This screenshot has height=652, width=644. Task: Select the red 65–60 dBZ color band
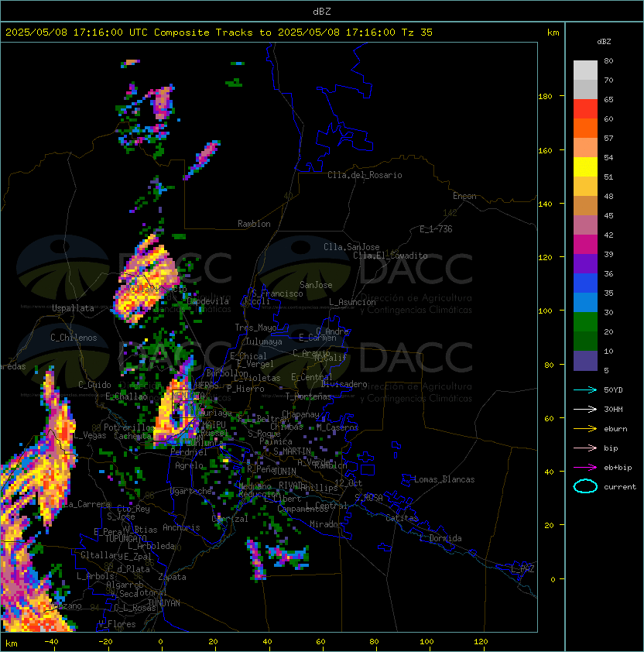[x=585, y=109]
